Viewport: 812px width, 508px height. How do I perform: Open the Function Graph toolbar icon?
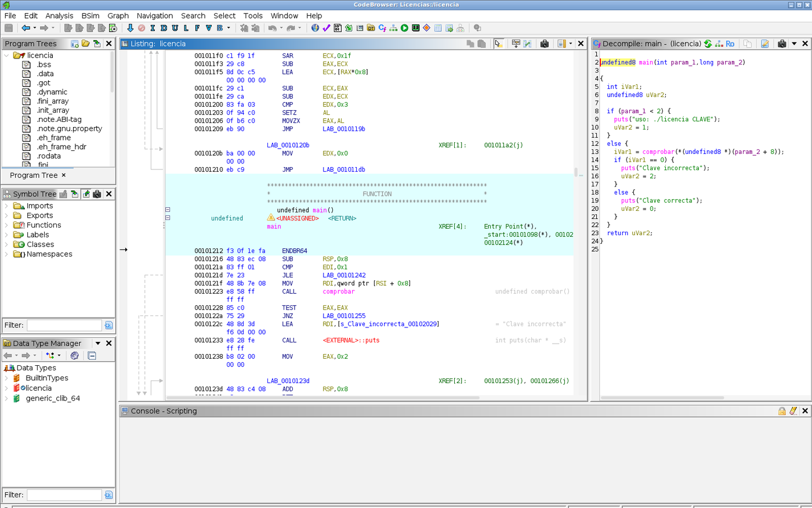tap(393, 28)
